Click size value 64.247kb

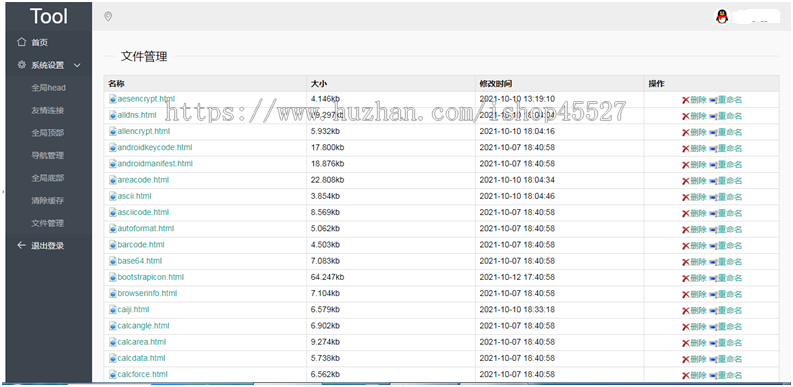[x=327, y=277]
